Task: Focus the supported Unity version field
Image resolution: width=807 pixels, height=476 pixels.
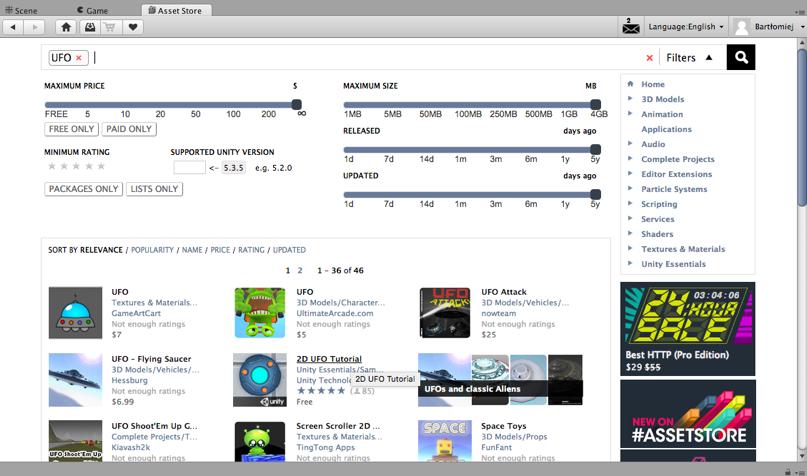Action: point(189,168)
